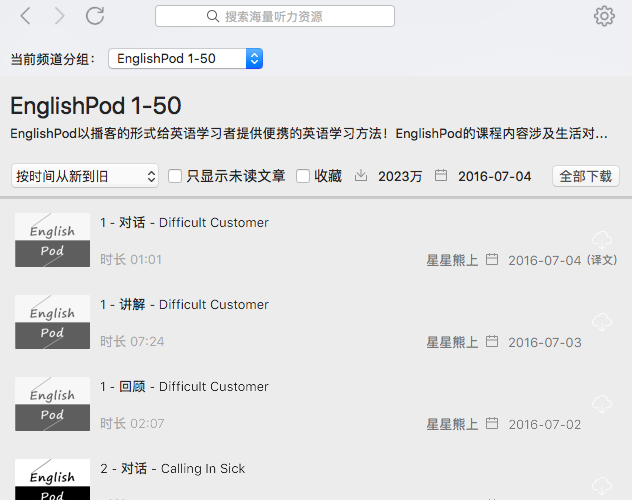632x500 pixels.
Task: Click the search magnifier icon
Action: (x=212, y=16)
